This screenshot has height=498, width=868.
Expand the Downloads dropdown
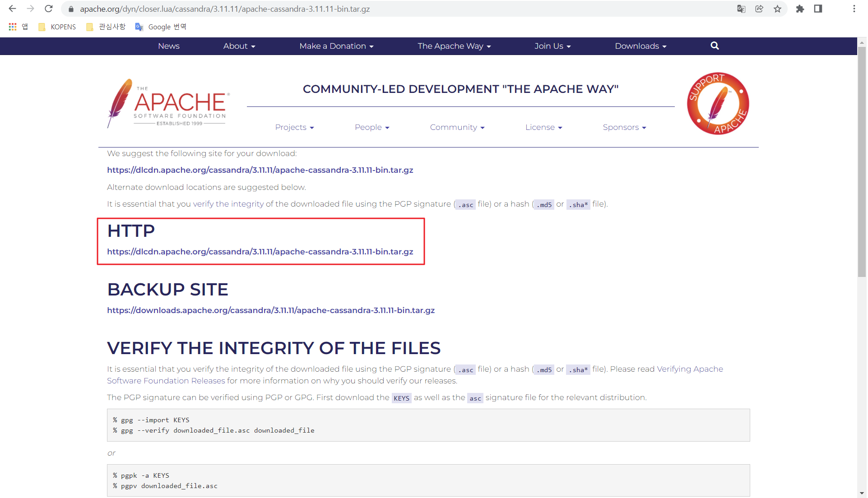pyautogui.click(x=641, y=46)
